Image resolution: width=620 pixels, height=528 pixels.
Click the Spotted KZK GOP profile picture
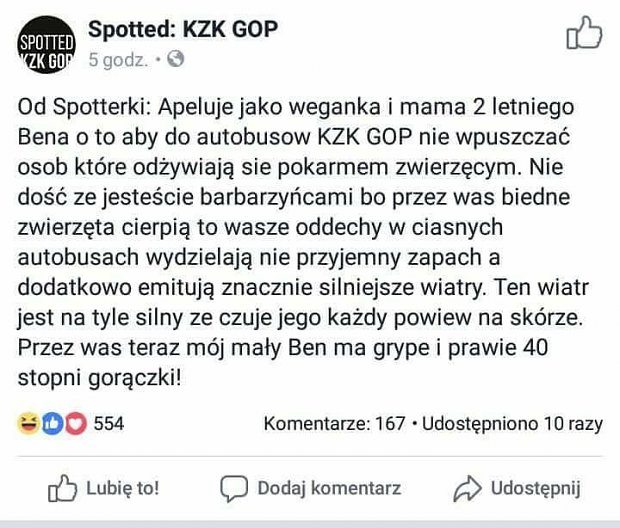click(x=46, y=45)
